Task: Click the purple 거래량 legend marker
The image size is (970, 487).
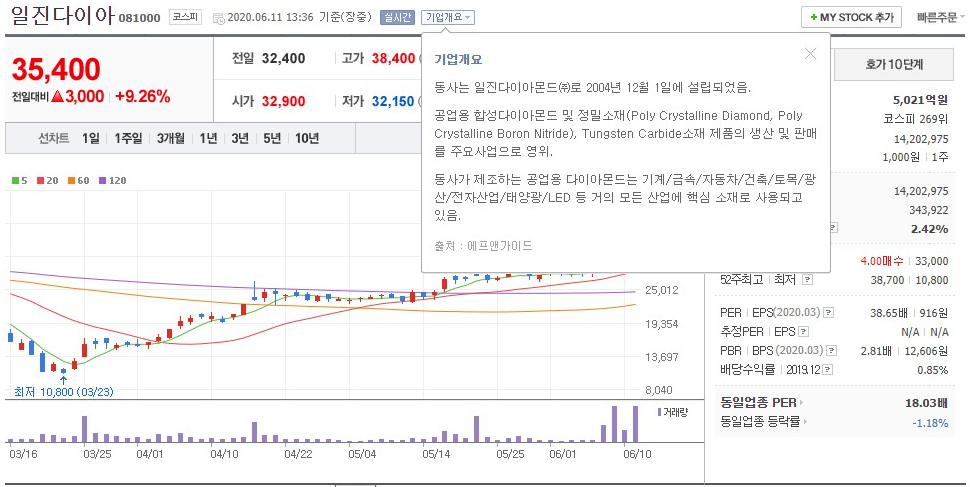Action: 659,412
